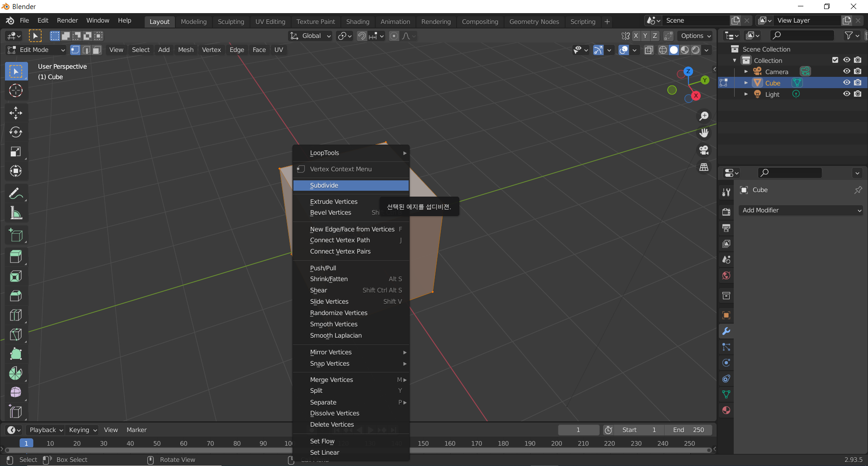Select the Annotate tool
This screenshot has height=466, width=868.
(x=16, y=193)
